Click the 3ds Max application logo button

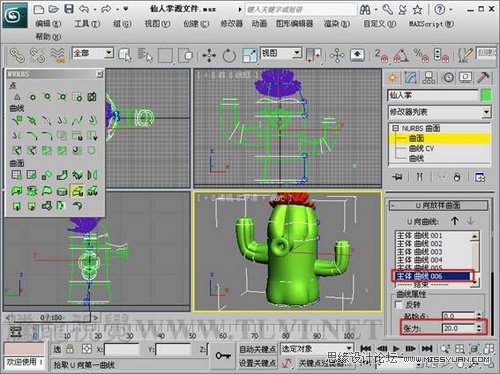[x=15, y=14]
